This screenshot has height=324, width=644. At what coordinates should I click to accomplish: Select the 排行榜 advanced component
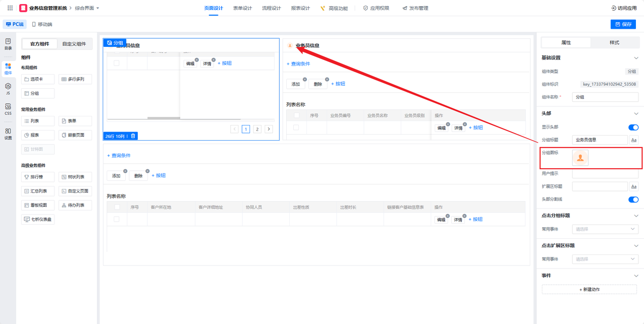pyautogui.click(x=38, y=177)
